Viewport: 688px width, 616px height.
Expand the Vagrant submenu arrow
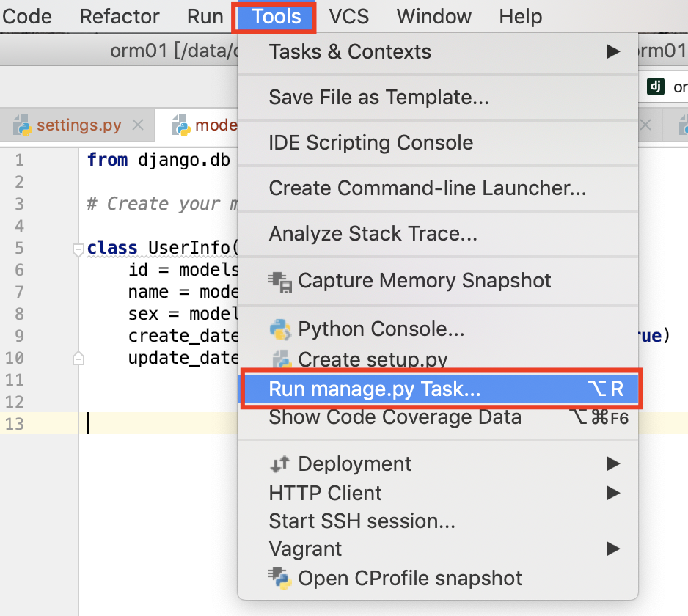[613, 549]
